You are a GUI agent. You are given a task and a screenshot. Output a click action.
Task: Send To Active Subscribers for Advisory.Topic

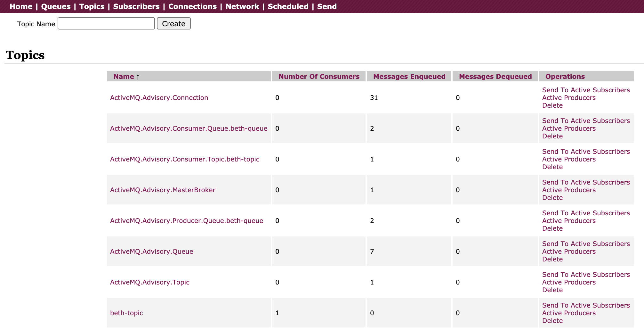pos(586,275)
